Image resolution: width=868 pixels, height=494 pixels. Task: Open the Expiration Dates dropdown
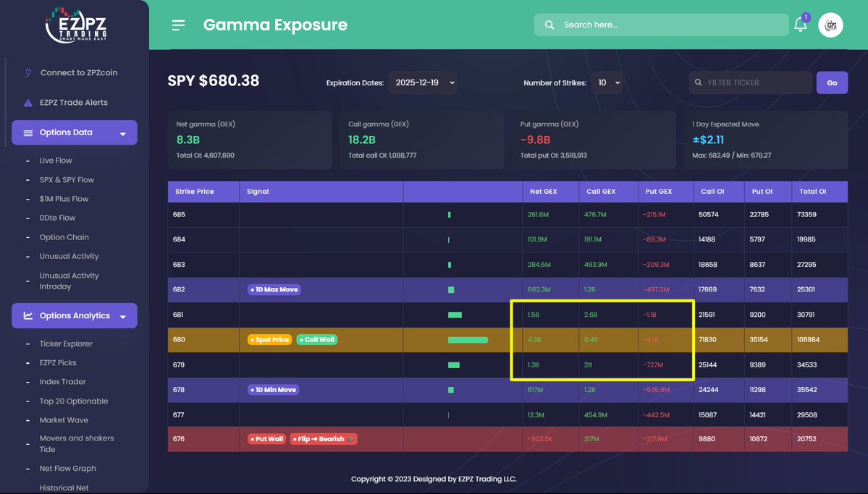coord(423,82)
